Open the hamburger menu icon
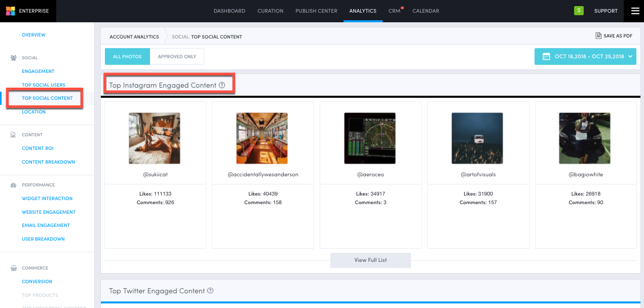Screen dimensions: 644x308 [635, 11]
